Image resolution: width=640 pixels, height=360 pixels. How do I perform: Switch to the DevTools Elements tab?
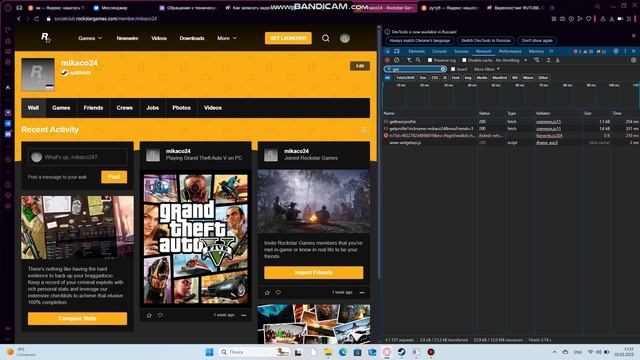click(416, 51)
